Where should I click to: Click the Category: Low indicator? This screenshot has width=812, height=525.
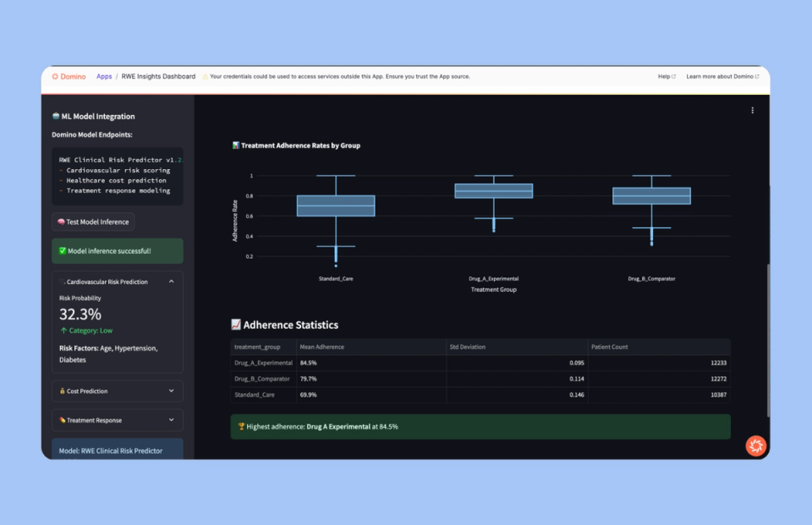pos(86,331)
